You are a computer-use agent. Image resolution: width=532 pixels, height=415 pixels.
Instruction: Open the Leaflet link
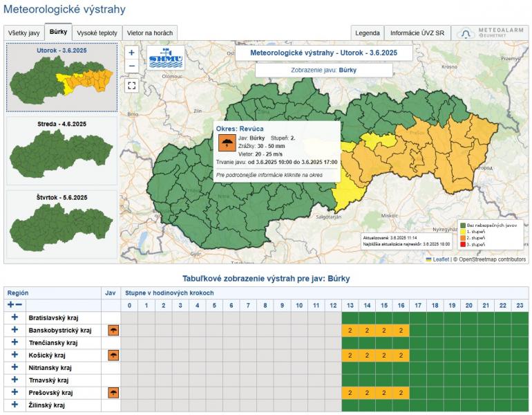point(441,259)
